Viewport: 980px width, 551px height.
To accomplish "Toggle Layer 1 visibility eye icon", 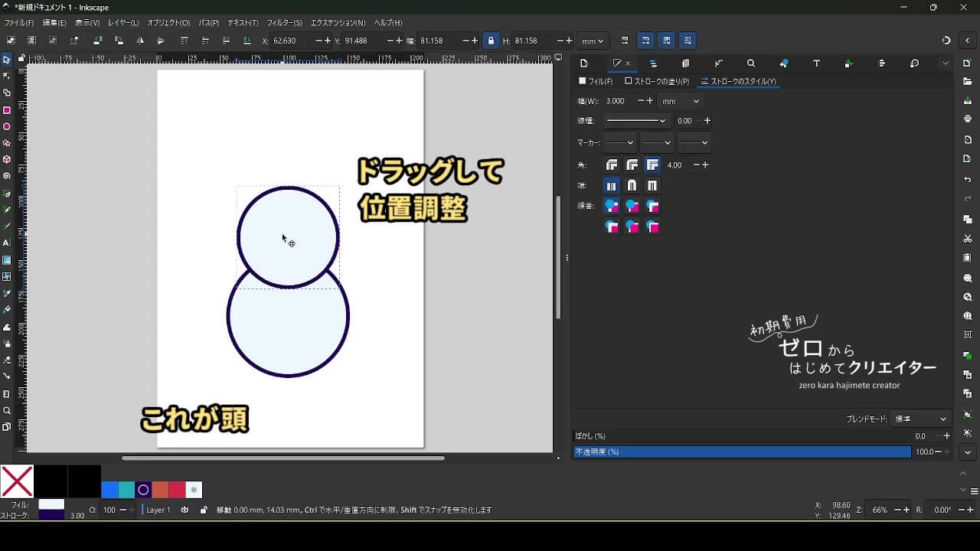I will (185, 510).
